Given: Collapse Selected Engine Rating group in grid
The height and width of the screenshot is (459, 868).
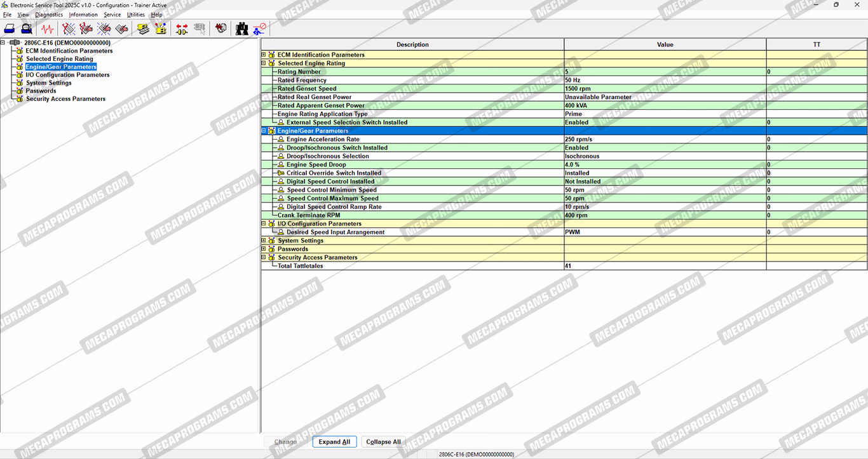Looking at the screenshot, I should [264, 63].
